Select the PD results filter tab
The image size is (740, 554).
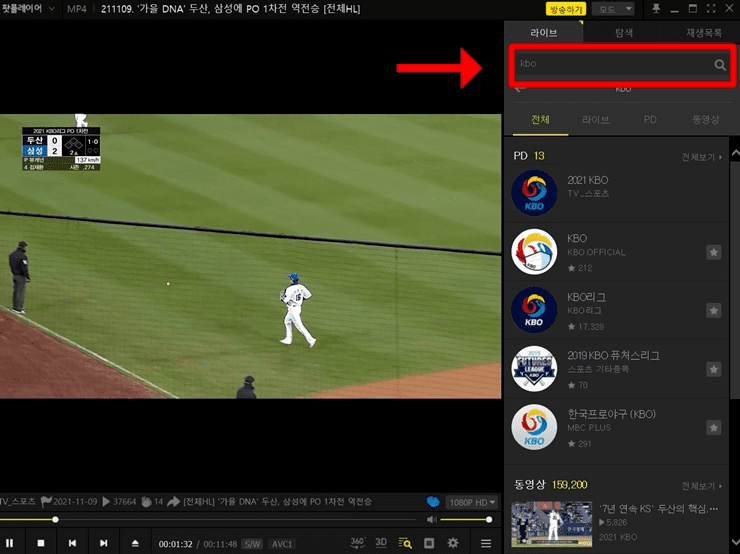click(x=650, y=120)
